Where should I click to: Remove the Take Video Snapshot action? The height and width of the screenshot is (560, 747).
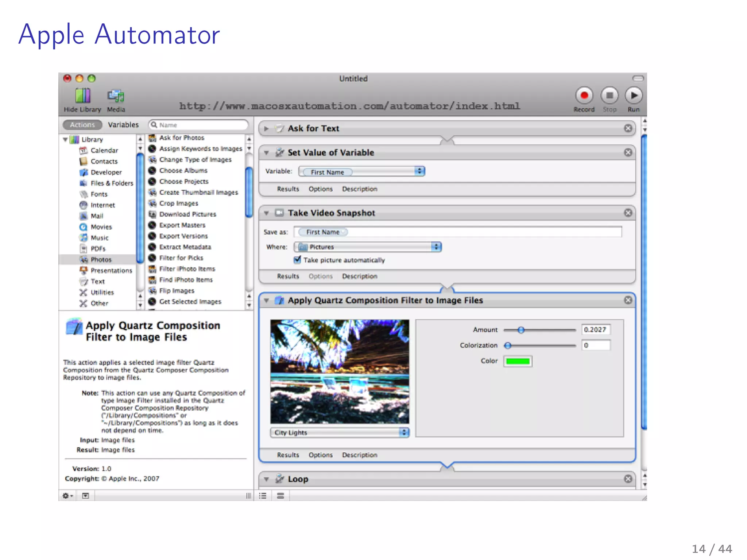click(628, 213)
